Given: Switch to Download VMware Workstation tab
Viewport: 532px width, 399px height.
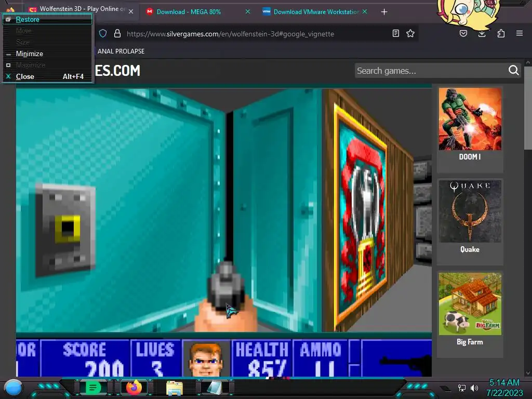Looking at the screenshot, I should tap(315, 12).
